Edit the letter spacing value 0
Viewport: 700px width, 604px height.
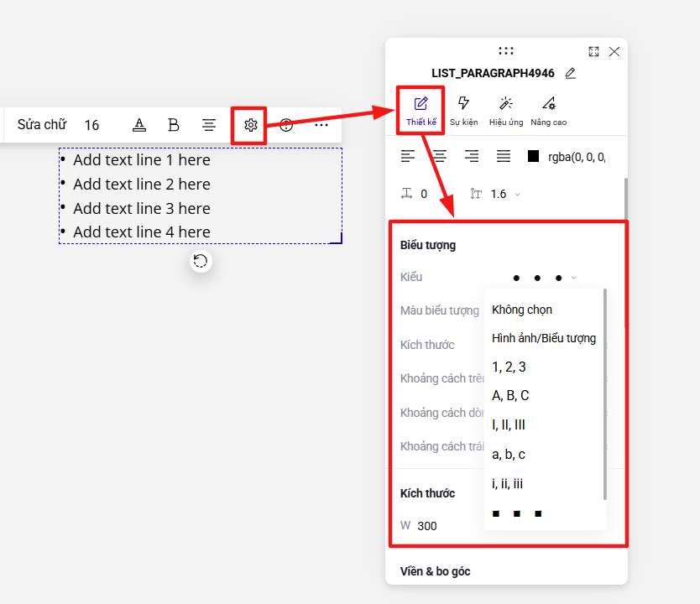[x=424, y=194]
